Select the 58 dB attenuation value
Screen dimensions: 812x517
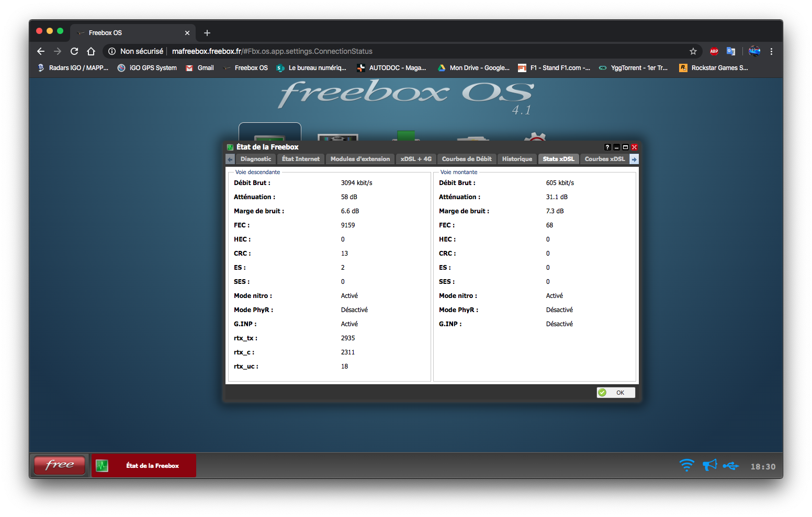[x=349, y=197]
